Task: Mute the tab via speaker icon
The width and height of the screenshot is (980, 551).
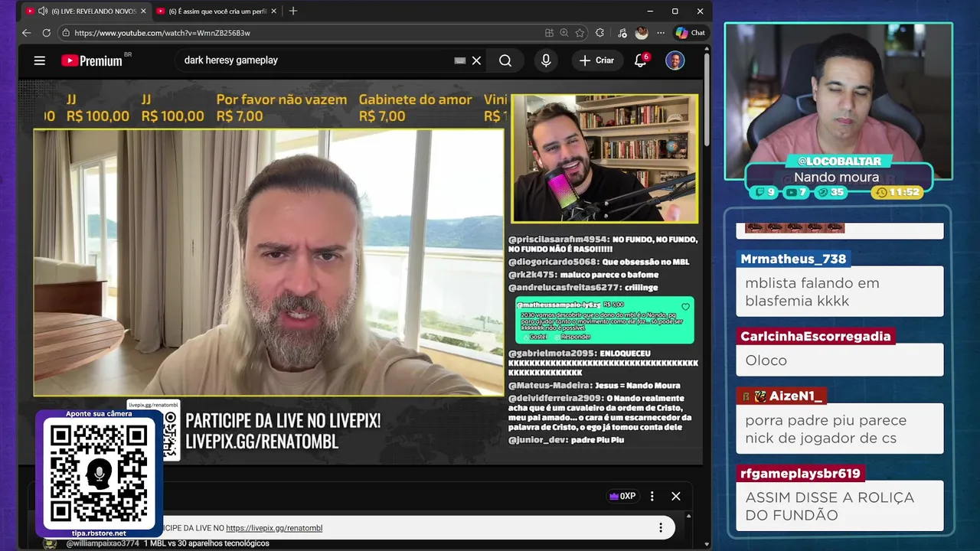Action: (x=43, y=11)
